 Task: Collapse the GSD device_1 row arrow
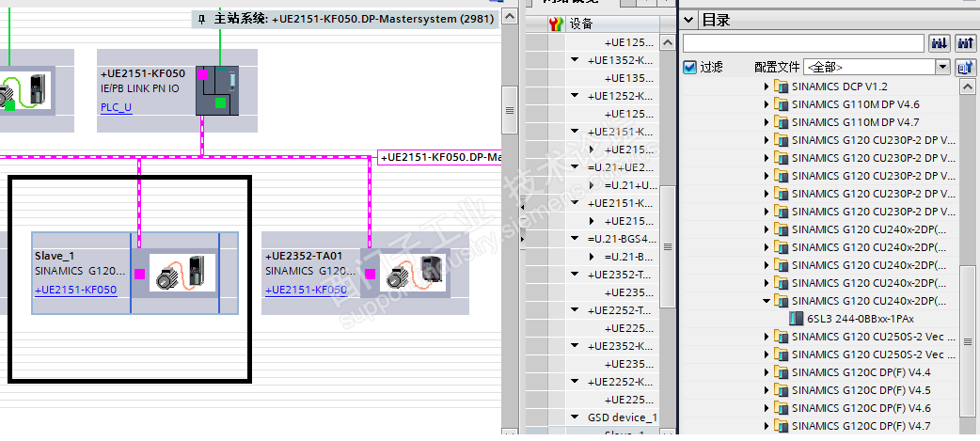click(575, 417)
